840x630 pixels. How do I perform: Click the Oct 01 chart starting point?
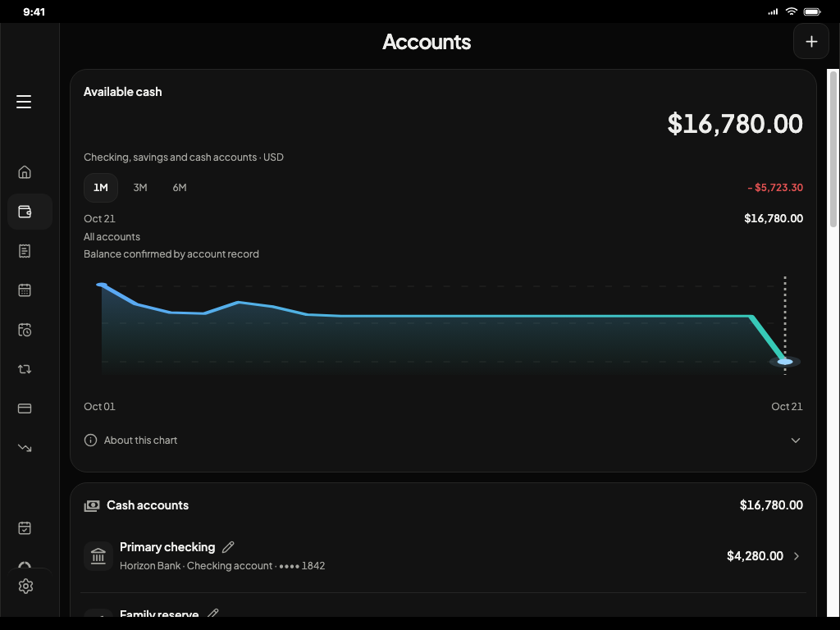pos(102,285)
